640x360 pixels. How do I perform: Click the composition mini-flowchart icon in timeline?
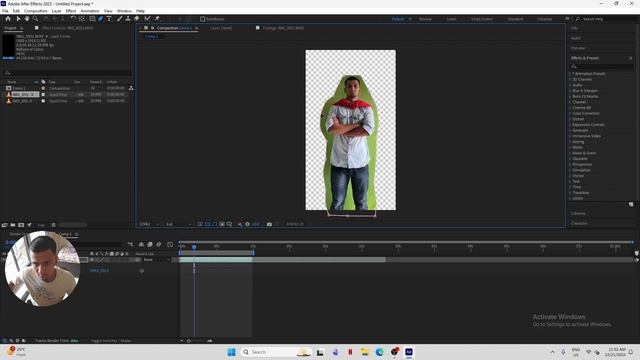click(130, 244)
